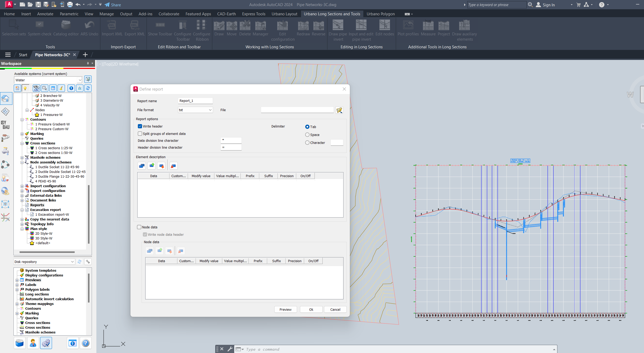Click ISY BAU icon in left sidebar
The image size is (644, 353).
coord(6,125)
